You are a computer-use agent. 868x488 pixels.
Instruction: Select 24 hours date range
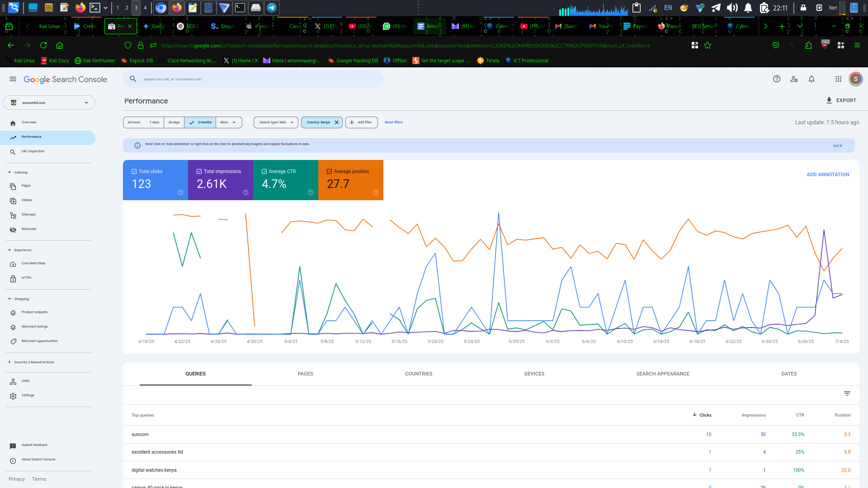click(x=134, y=122)
